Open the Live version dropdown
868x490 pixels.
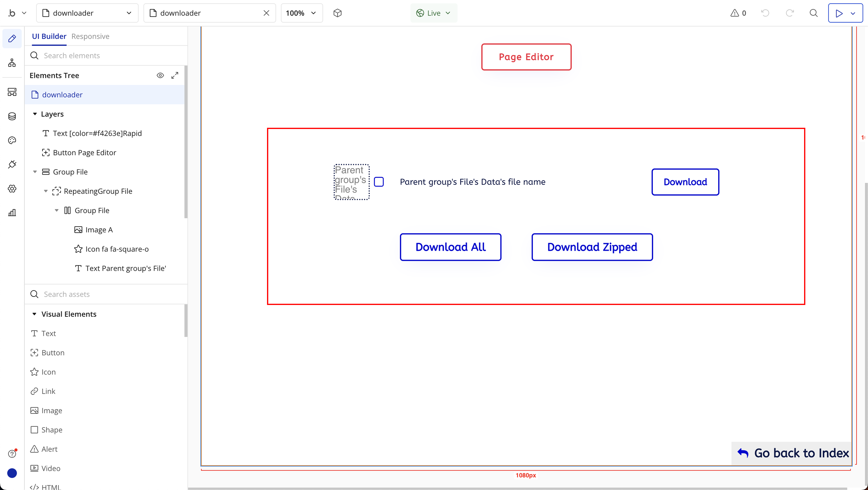(x=433, y=13)
